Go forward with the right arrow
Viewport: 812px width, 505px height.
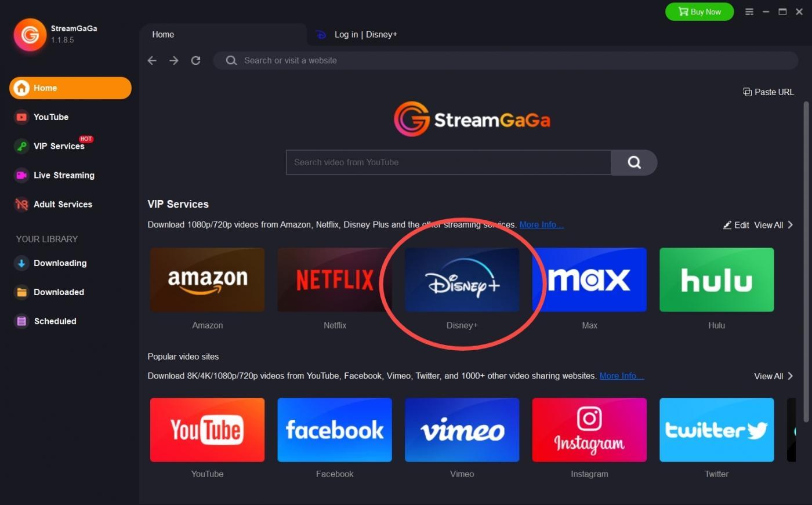pos(174,60)
